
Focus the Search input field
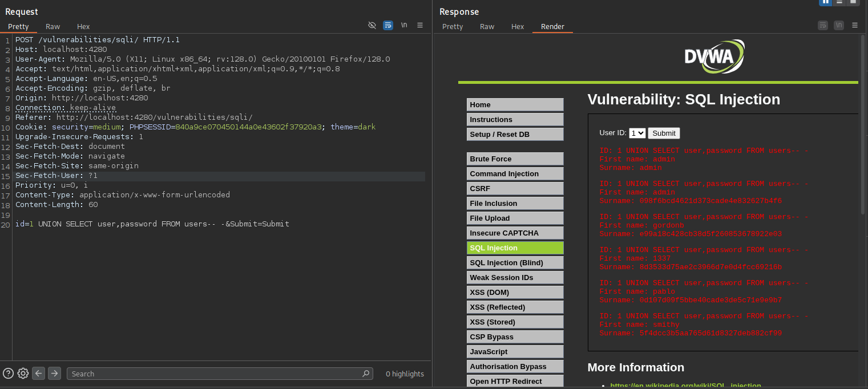[x=220, y=374]
